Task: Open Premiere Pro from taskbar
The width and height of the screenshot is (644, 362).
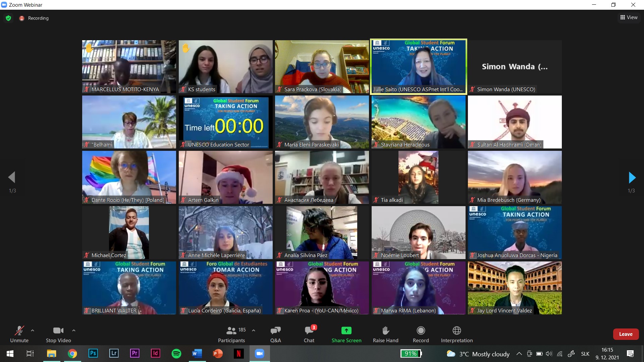Action: click(x=135, y=354)
